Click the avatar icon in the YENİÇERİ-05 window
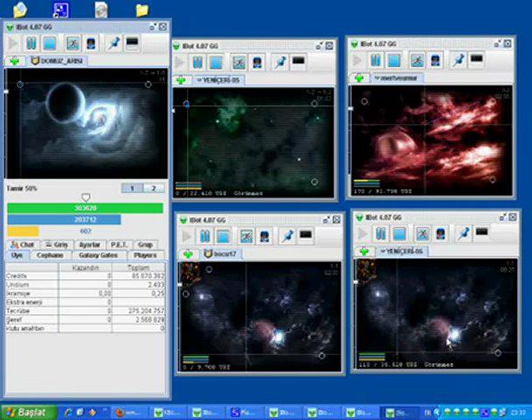 (x=257, y=63)
